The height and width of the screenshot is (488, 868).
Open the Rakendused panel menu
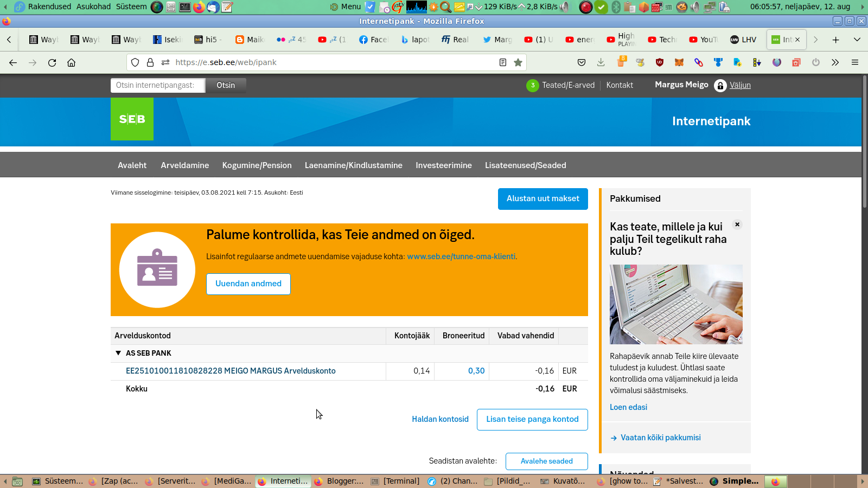pyautogui.click(x=49, y=7)
